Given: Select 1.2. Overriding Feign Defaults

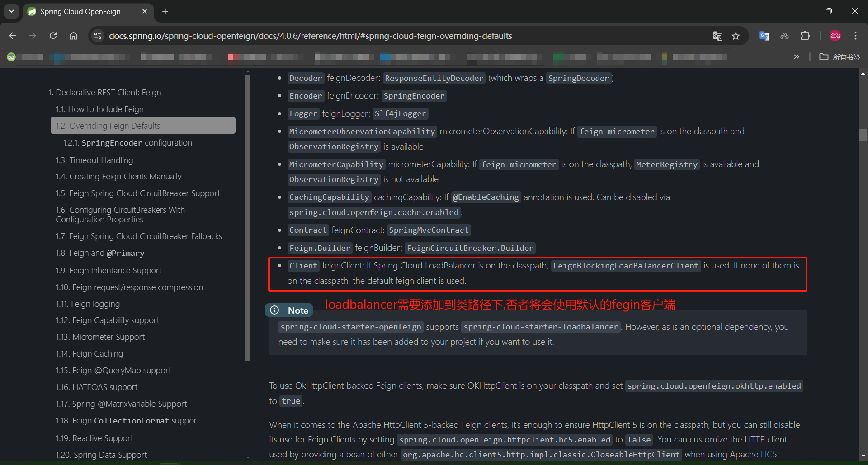Looking at the screenshot, I should tap(143, 126).
